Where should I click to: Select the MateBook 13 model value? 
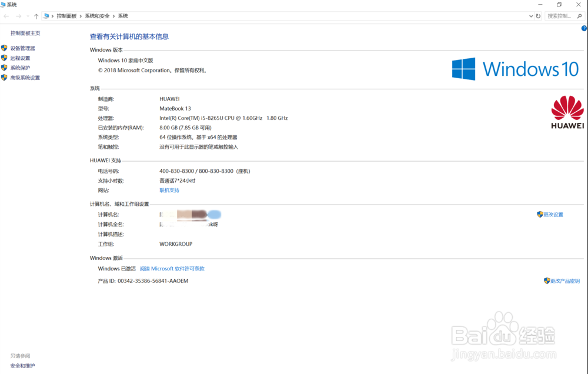175,108
